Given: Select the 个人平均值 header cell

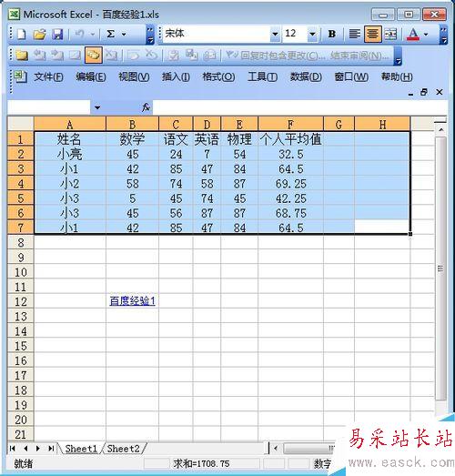Looking at the screenshot, I should 290,139.
